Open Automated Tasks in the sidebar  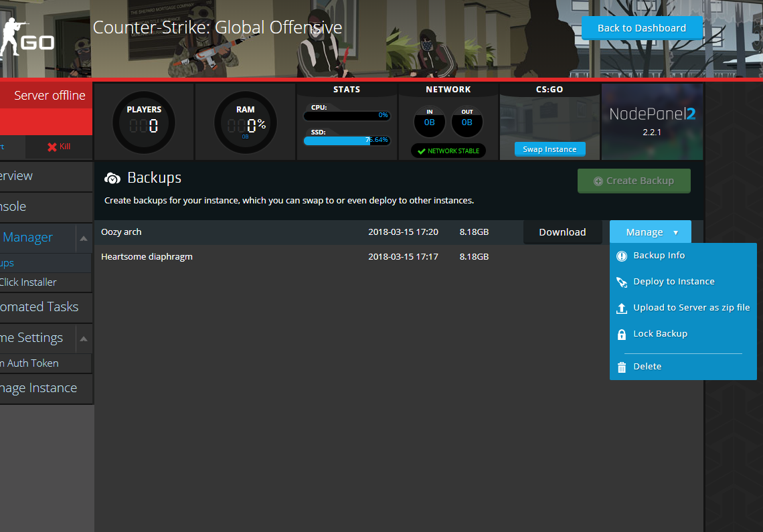tap(39, 307)
